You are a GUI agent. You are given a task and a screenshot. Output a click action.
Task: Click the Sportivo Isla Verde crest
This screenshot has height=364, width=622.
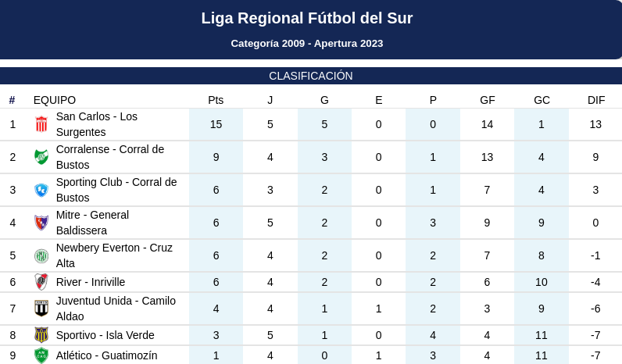pyautogui.click(x=41, y=335)
